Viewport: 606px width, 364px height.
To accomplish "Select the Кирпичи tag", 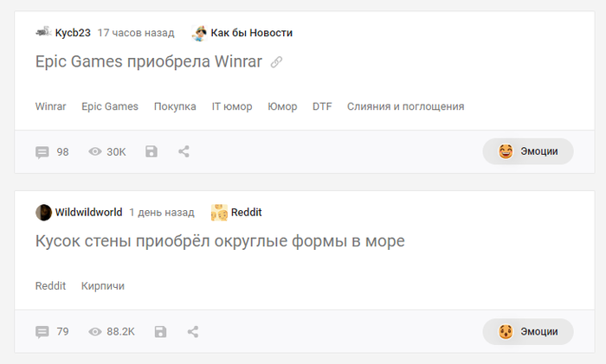I will pos(103,286).
